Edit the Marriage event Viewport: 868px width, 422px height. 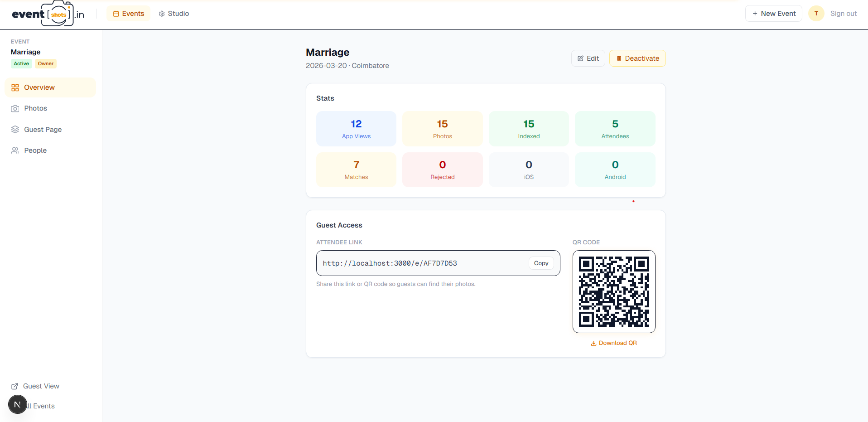(588, 58)
